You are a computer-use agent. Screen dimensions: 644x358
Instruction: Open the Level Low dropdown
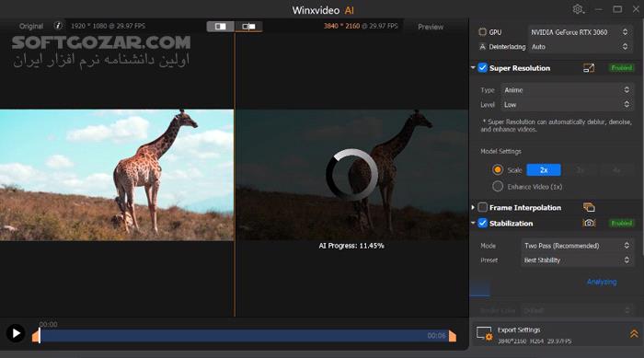[x=567, y=105]
